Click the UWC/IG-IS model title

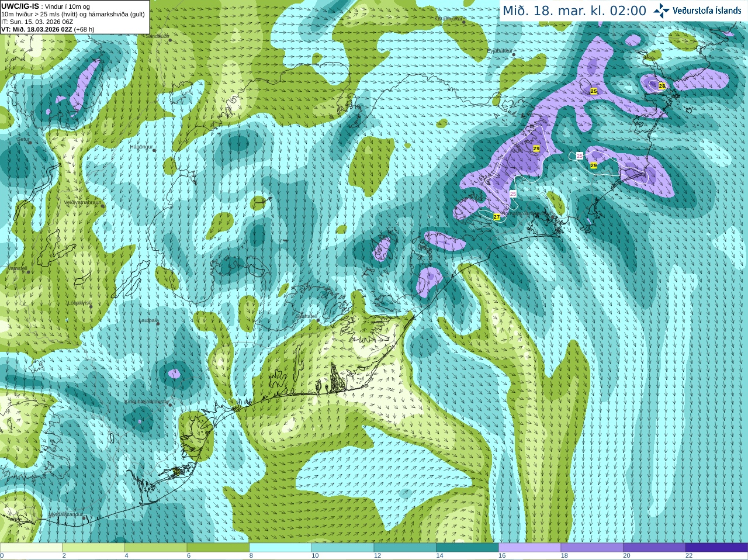tap(20, 6)
